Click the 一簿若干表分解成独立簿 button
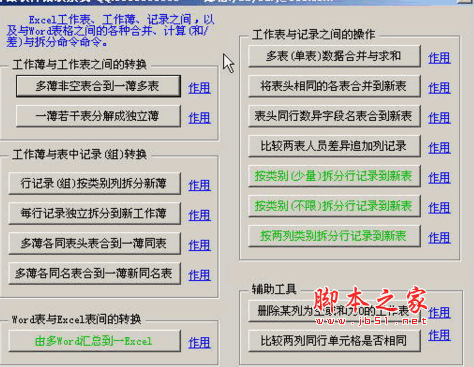This screenshot has height=367, width=474. [98, 116]
